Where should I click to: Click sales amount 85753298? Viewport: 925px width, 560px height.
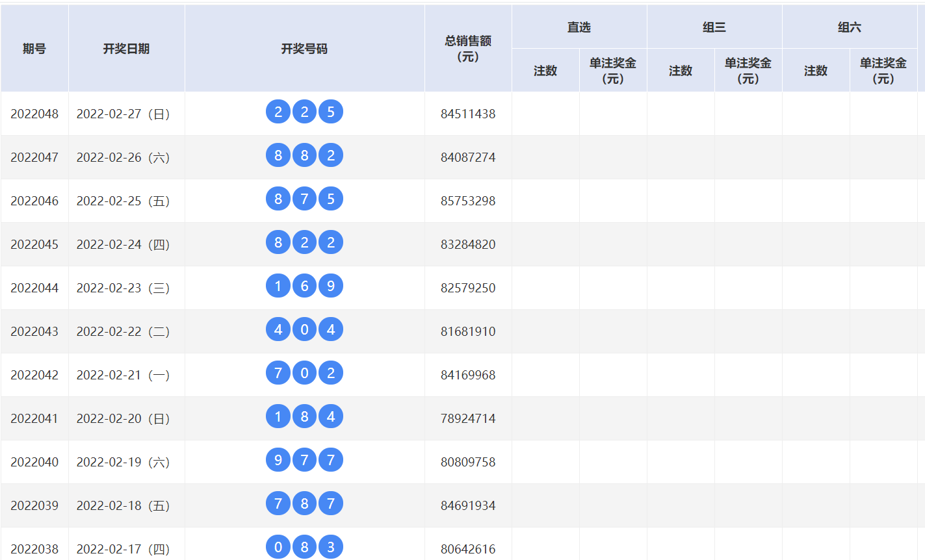click(x=468, y=201)
